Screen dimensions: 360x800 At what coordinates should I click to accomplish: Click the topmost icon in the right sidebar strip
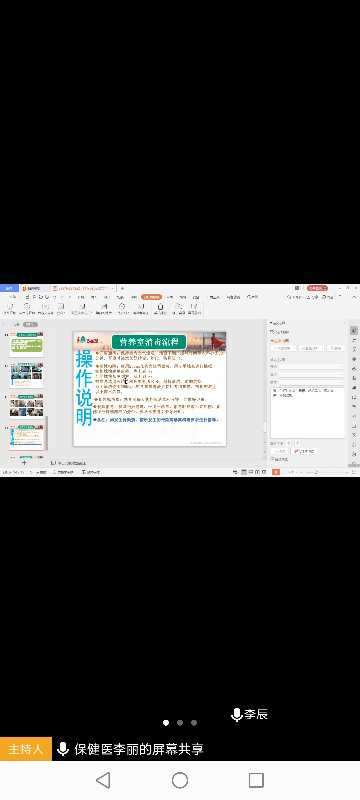354,331
